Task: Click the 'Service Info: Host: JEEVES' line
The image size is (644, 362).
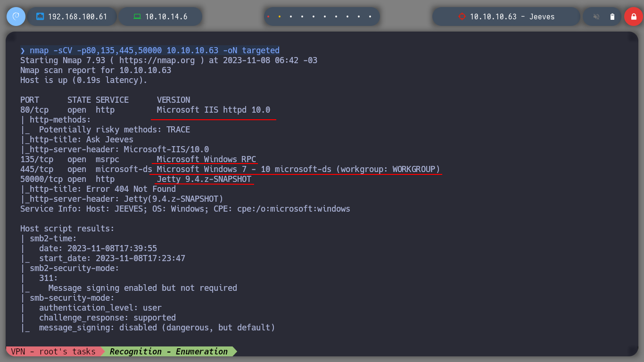Action: pyautogui.click(x=185, y=209)
